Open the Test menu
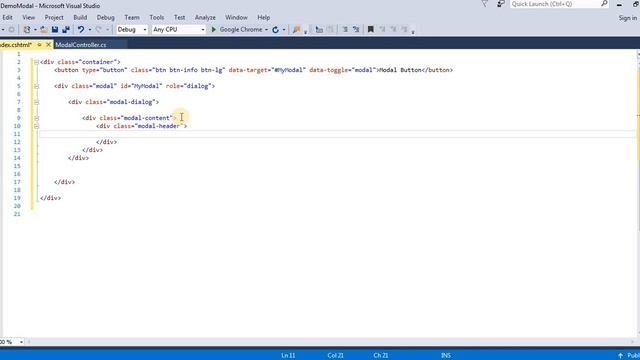 (179, 18)
